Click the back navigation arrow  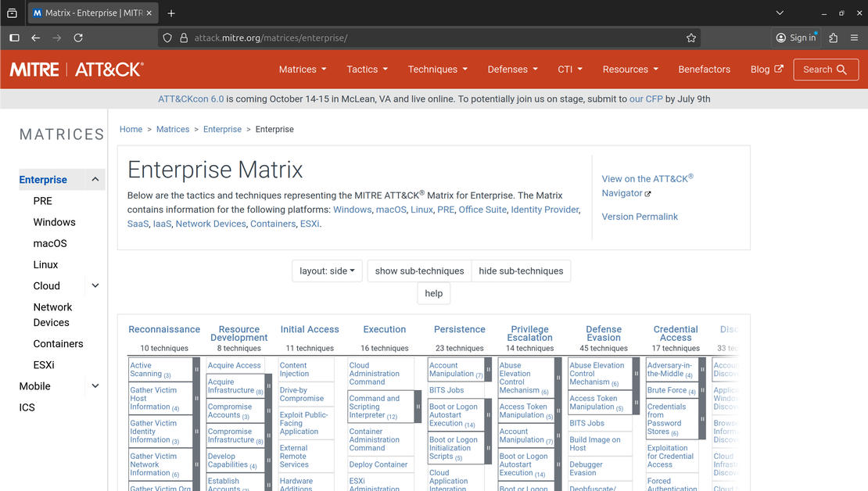tap(36, 37)
